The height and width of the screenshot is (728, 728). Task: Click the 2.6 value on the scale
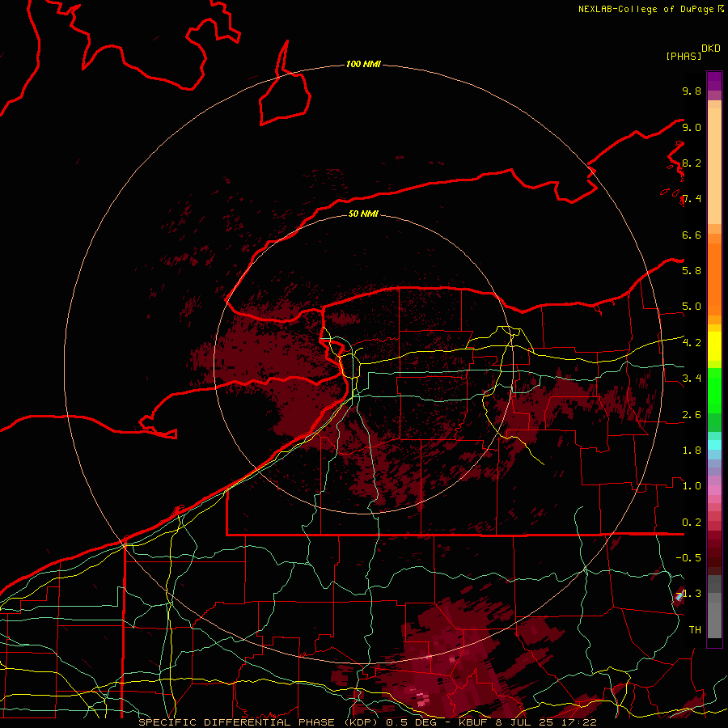(692, 414)
